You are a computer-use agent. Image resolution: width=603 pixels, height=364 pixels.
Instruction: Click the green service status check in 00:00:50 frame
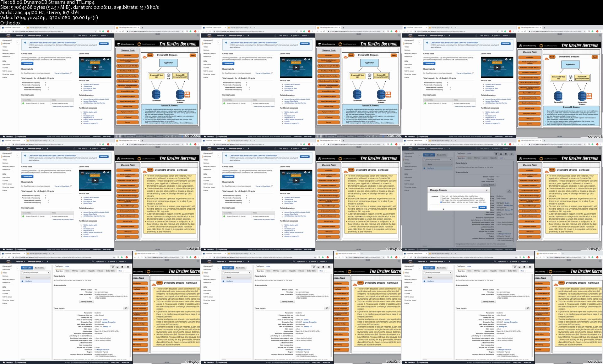(23, 103)
